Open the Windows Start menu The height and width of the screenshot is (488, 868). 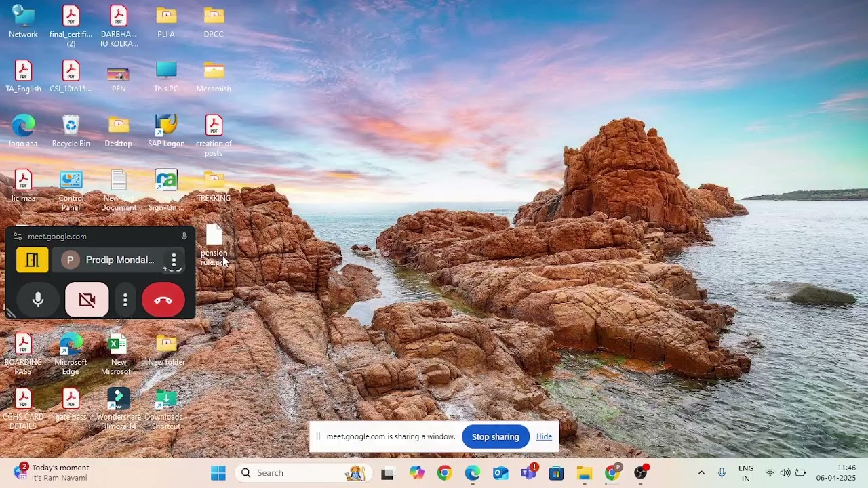point(218,473)
